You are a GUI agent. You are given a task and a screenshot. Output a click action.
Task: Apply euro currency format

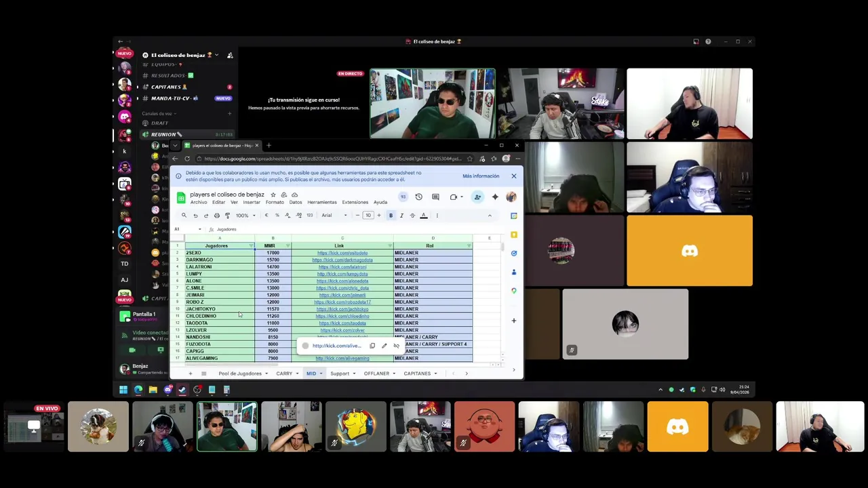pos(267,216)
